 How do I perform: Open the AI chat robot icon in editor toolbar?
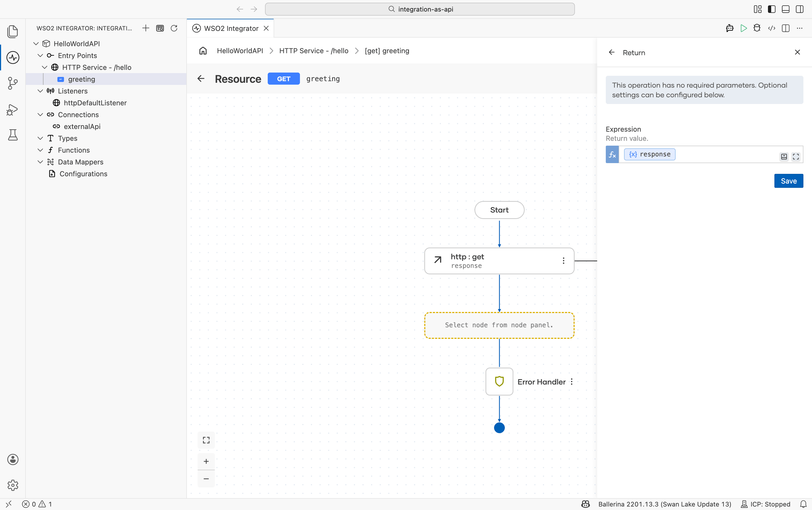730,28
